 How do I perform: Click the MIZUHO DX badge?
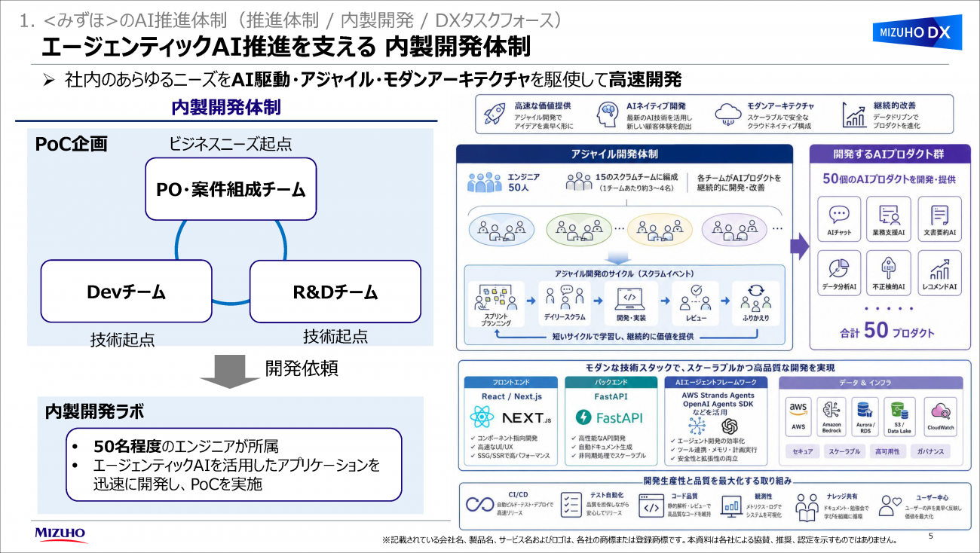coord(918,32)
